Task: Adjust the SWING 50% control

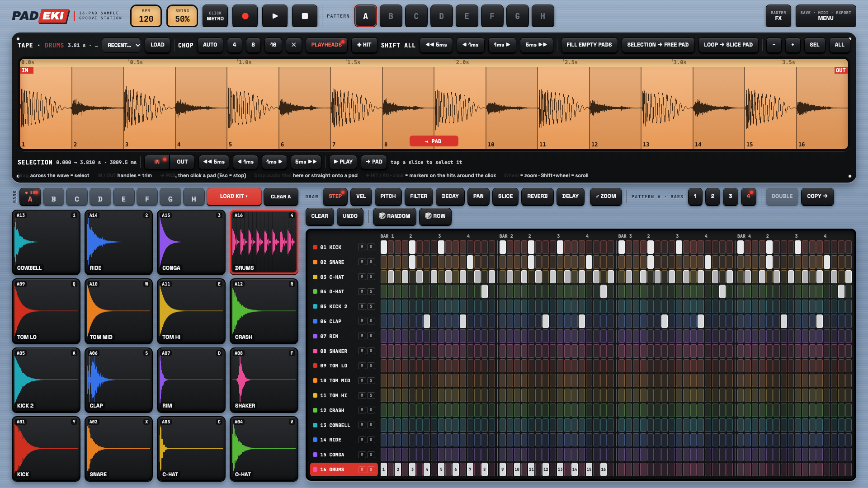Action: coord(182,16)
